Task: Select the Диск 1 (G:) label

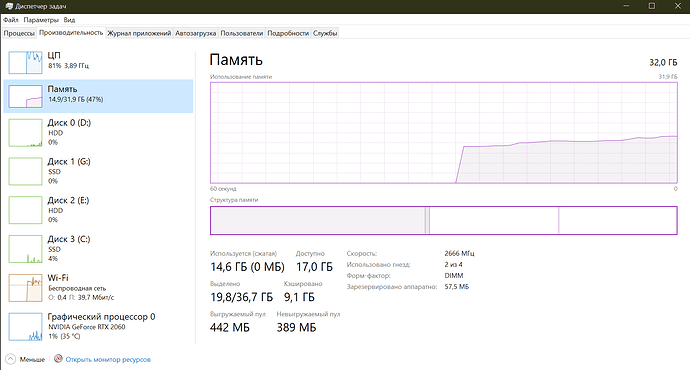Action: 69,161
